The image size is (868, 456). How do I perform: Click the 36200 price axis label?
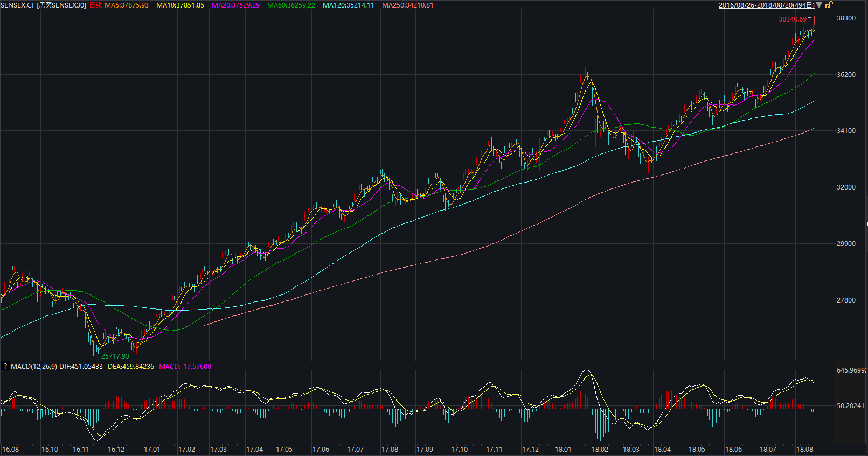[x=846, y=75]
